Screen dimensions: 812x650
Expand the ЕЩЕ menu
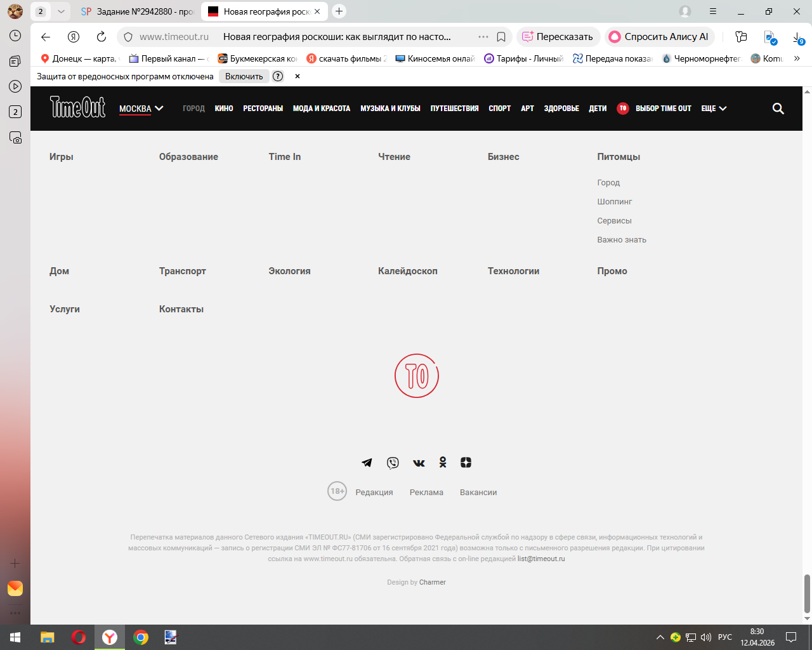click(714, 109)
